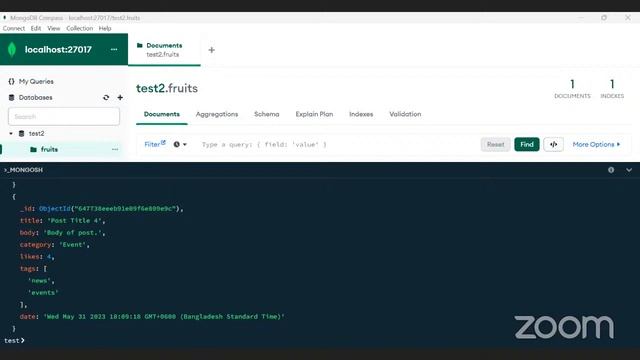
Task: Click the 1 Documents count
Action: 572,89
